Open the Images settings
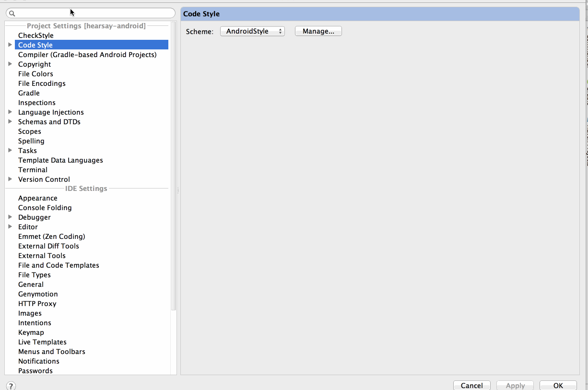The image size is (588, 390). click(x=30, y=313)
